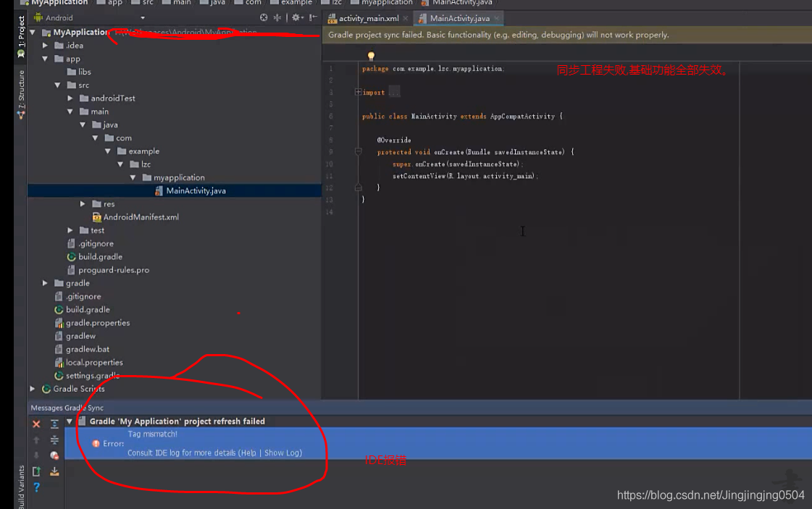Open the 1: Project side tool tab
This screenshot has width=812, height=509.
[x=21, y=35]
